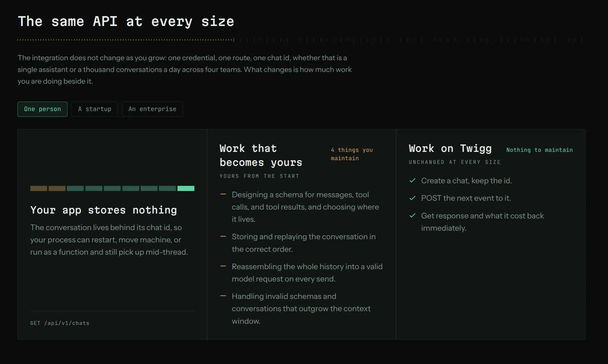Click the "POST the next event to it." text
The height and width of the screenshot is (364, 608).
coord(466,198)
